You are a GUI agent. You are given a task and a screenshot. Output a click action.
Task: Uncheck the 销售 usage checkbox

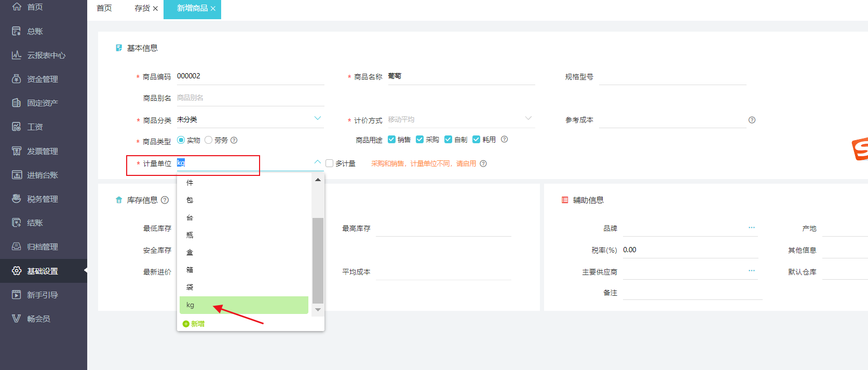pyautogui.click(x=392, y=140)
